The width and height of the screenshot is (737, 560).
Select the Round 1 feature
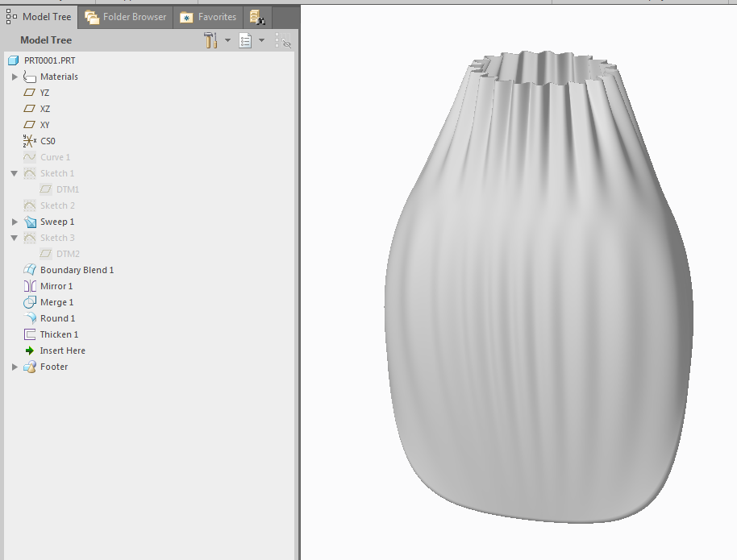pyautogui.click(x=57, y=318)
